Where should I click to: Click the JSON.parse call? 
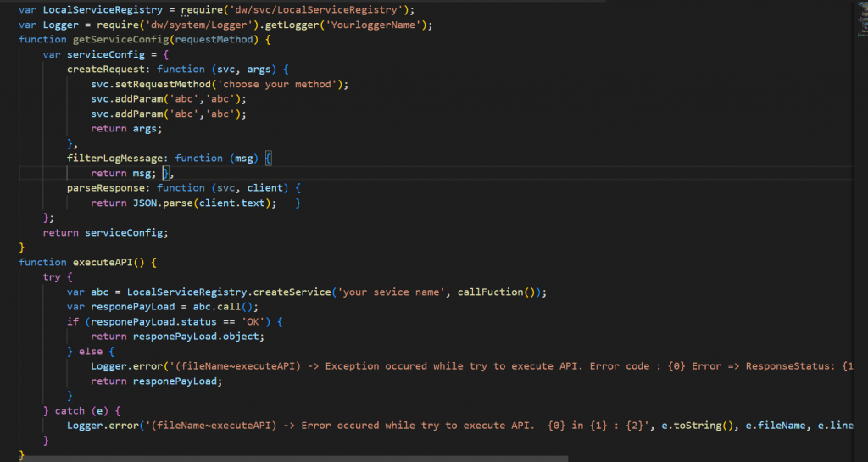[x=163, y=203]
